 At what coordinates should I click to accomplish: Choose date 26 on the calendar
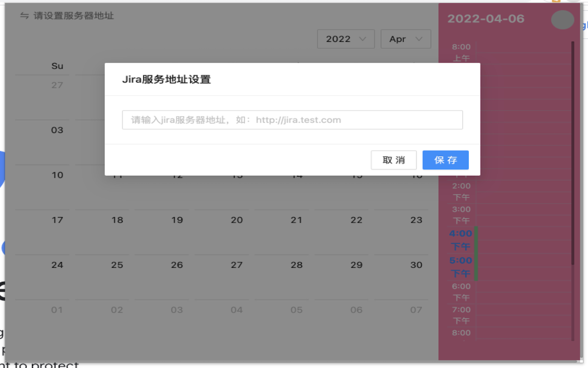pyautogui.click(x=177, y=265)
